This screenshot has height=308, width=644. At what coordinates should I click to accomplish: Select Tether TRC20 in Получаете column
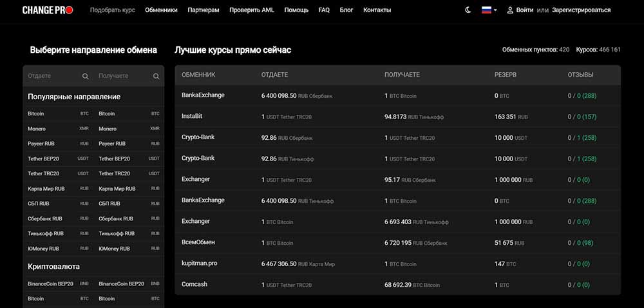coord(129,174)
